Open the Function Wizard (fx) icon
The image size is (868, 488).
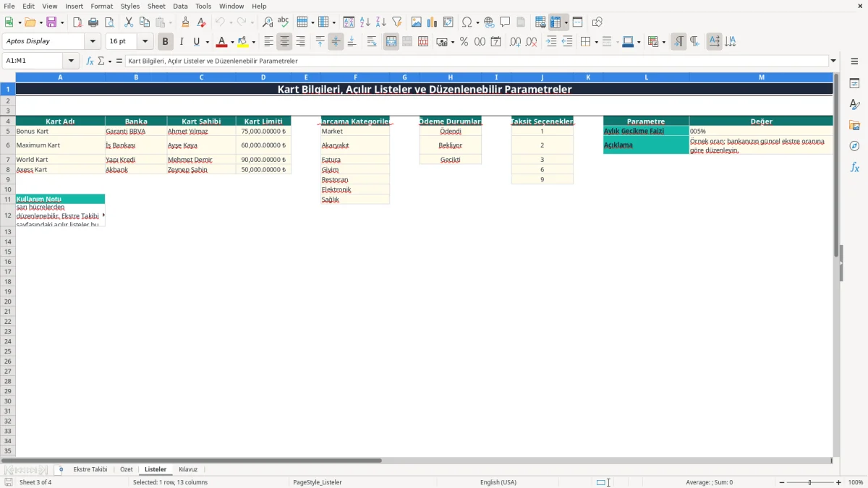(x=90, y=61)
